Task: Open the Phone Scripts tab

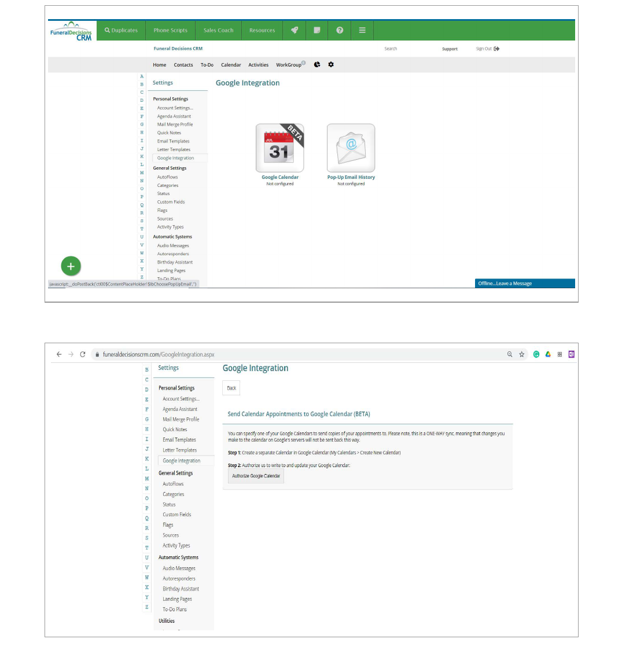Action: click(170, 30)
